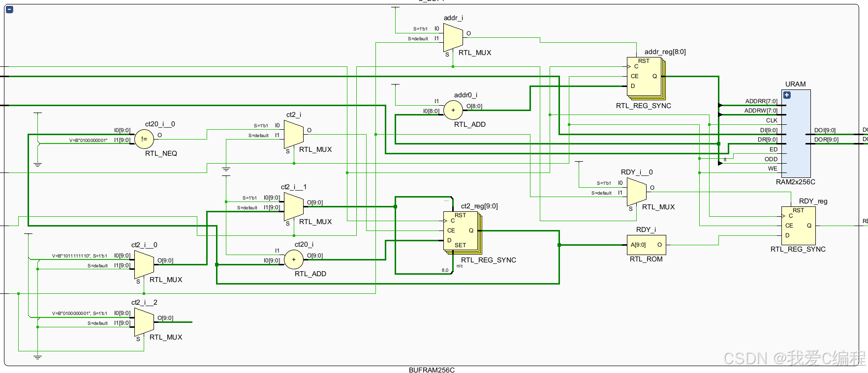
Task: Click the ADDRR[7:0] pin on URAM
Action: point(761,101)
